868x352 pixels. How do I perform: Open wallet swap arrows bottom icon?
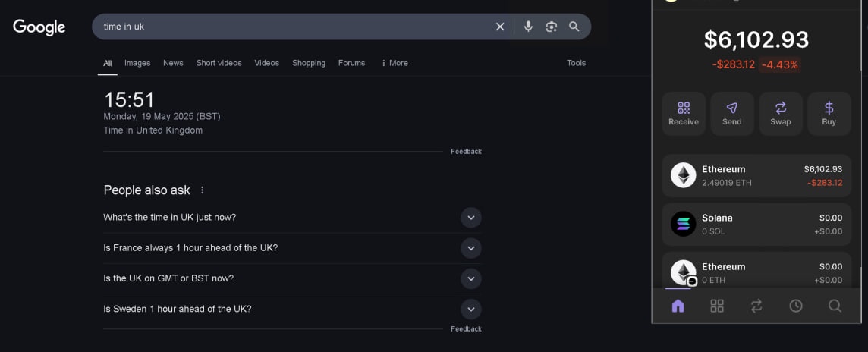pyautogui.click(x=756, y=306)
